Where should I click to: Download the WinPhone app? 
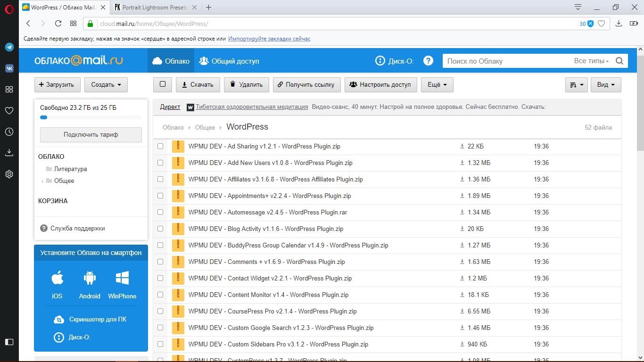[x=122, y=286]
